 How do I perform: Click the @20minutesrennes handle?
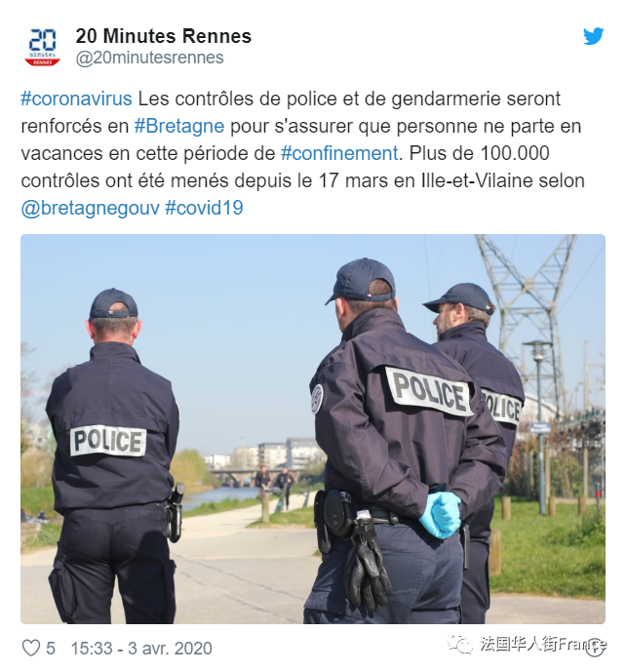(x=149, y=58)
